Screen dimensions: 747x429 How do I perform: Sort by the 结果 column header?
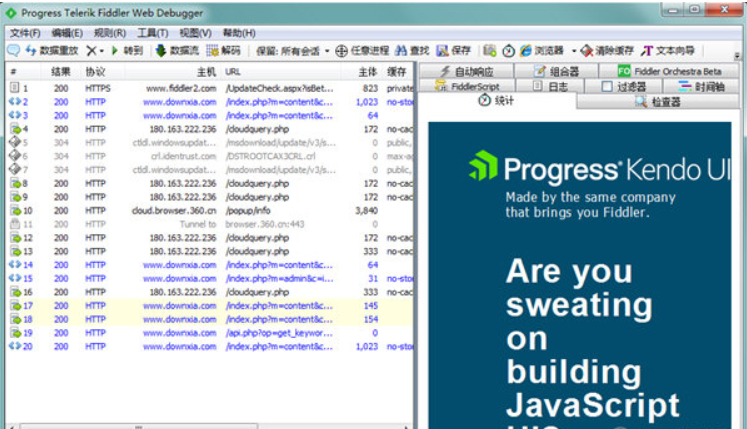(61, 72)
